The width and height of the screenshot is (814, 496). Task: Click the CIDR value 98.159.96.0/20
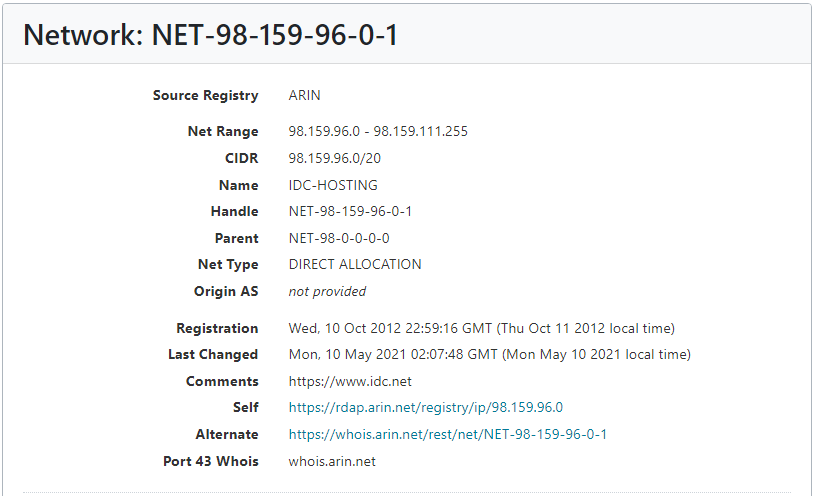tap(335, 158)
